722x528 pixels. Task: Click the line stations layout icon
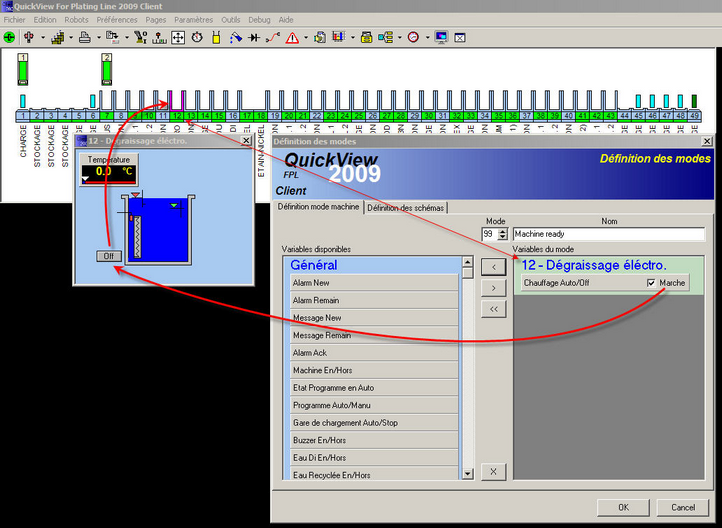(x=159, y=37)
